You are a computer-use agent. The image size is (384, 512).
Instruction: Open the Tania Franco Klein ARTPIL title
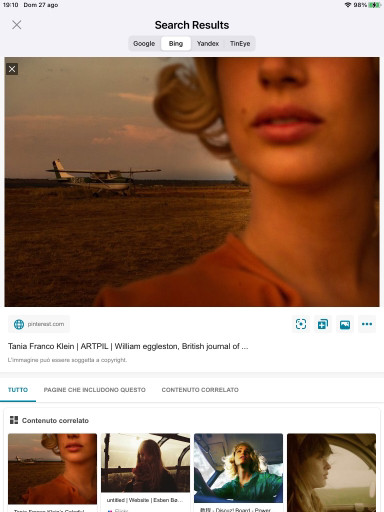tap(128, 346)
